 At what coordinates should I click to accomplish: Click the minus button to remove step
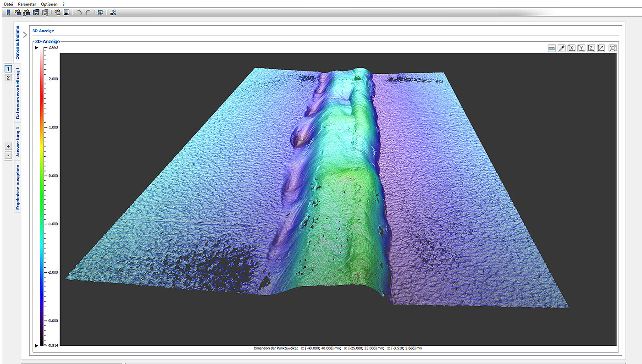pos(8,155)
